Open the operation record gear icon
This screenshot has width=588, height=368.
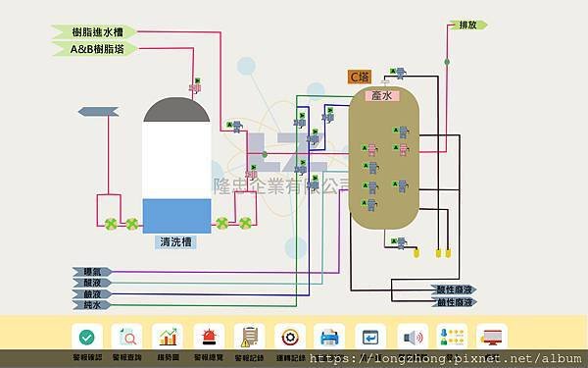(x=290, y=337)
